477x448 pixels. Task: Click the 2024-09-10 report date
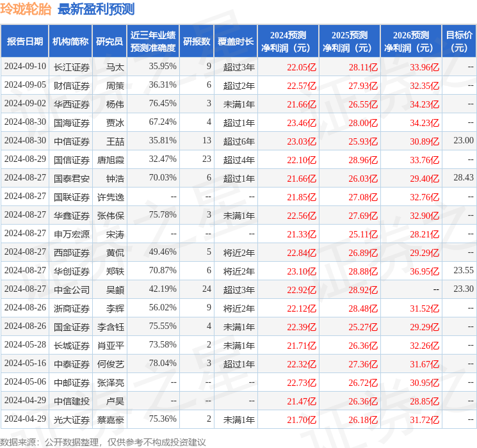(25, 66)
